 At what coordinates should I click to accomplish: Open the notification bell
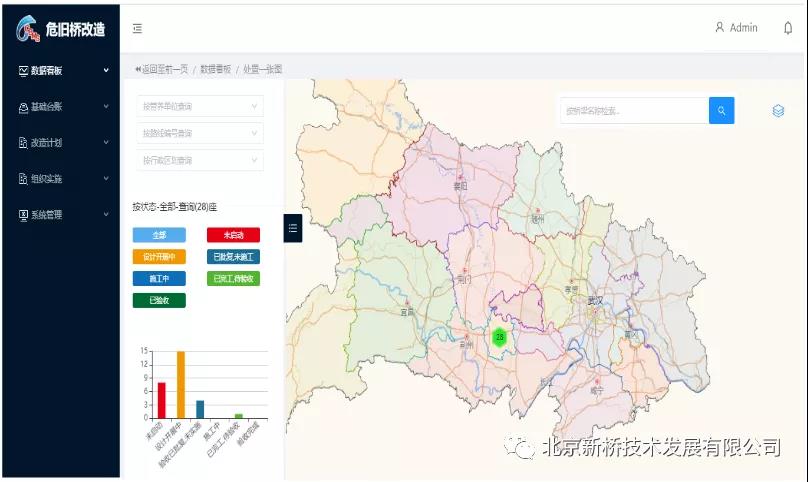[x=787, y=28]
